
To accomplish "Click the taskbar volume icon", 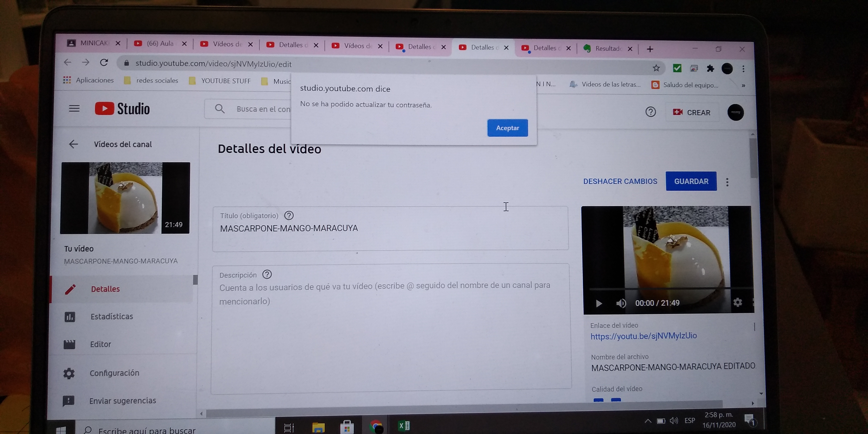I will pos(674,420).
